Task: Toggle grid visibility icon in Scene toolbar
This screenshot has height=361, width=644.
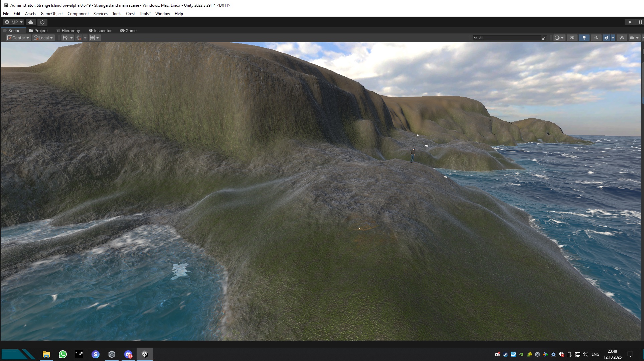Action: (x=65, y=38)
